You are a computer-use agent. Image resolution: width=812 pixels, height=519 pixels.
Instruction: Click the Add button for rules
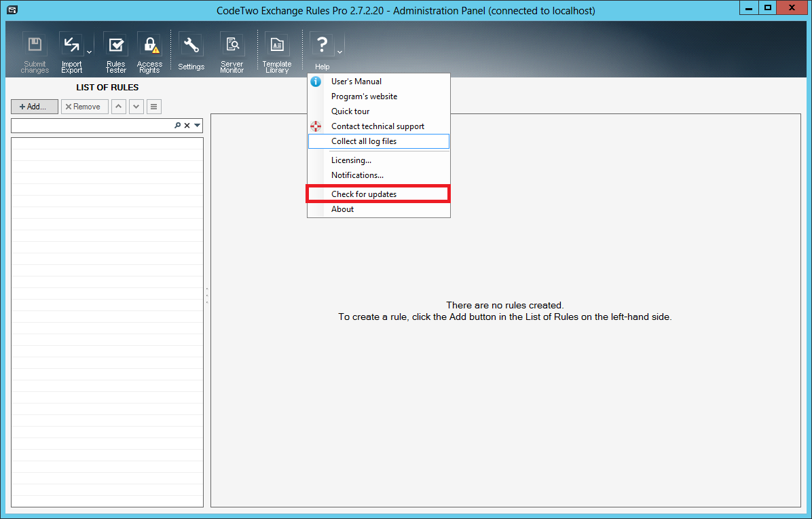[34, 106]
